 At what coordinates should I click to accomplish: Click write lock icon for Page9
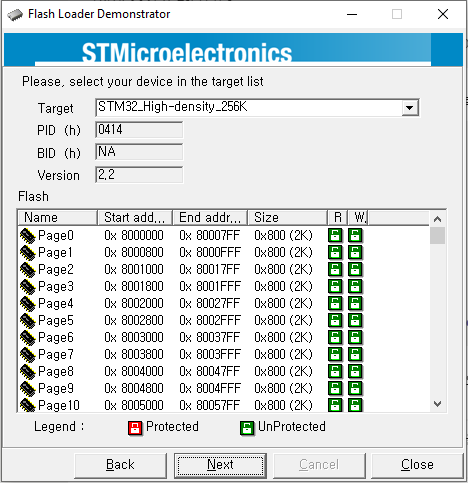(355, 388)
